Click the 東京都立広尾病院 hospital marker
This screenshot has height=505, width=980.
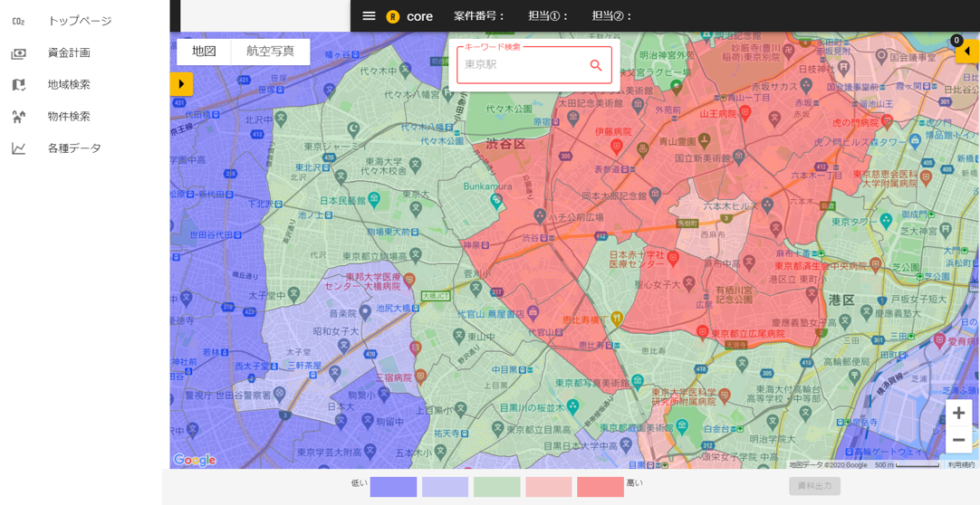coord(702,331)
